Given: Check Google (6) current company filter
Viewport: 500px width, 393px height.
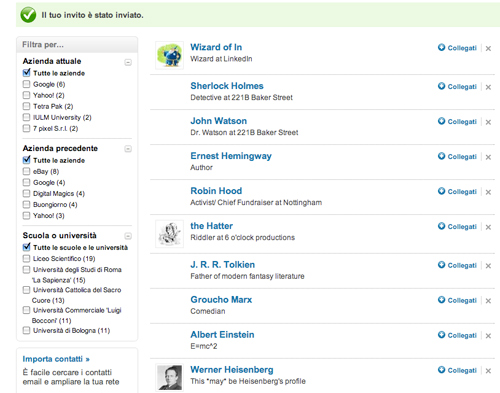Looking at the screenshot, I should click(x=26, y=84).
